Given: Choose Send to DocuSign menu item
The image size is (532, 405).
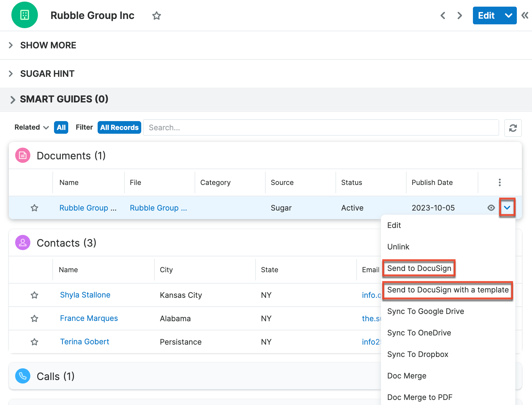Looking at the screenshot, I should tap(419, 268).
